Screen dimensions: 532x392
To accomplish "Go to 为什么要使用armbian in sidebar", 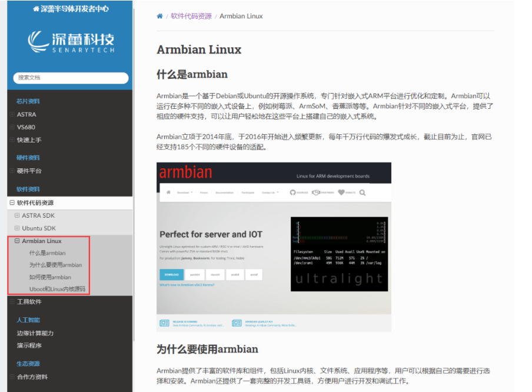I will click(56, 265).
